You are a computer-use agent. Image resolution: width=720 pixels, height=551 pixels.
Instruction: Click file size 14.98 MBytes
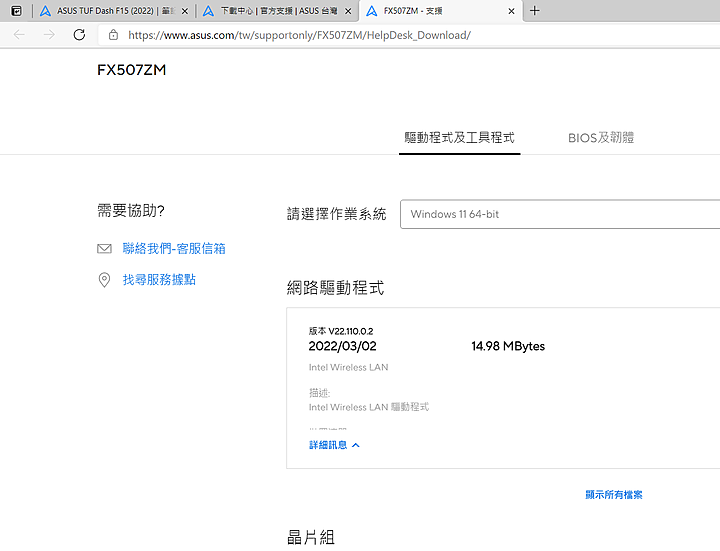click(x=508, y=346)
